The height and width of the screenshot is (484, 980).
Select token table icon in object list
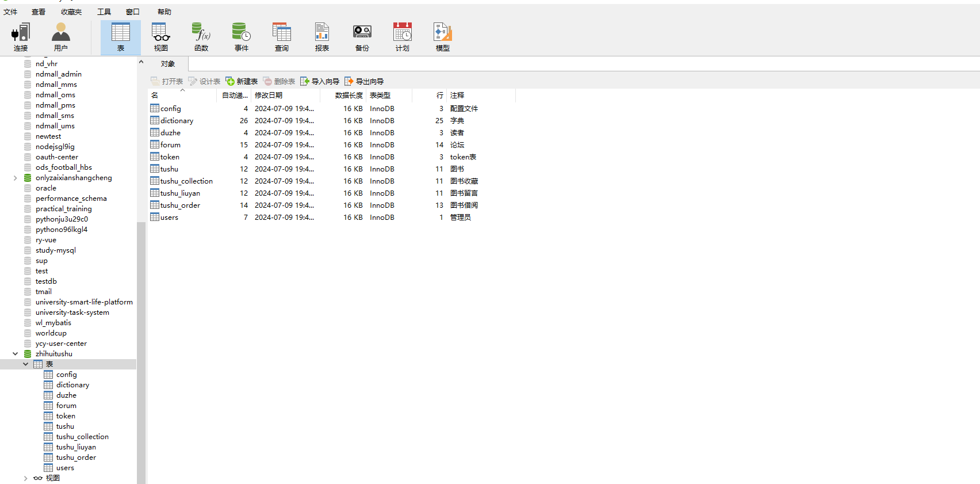(155, 157)
